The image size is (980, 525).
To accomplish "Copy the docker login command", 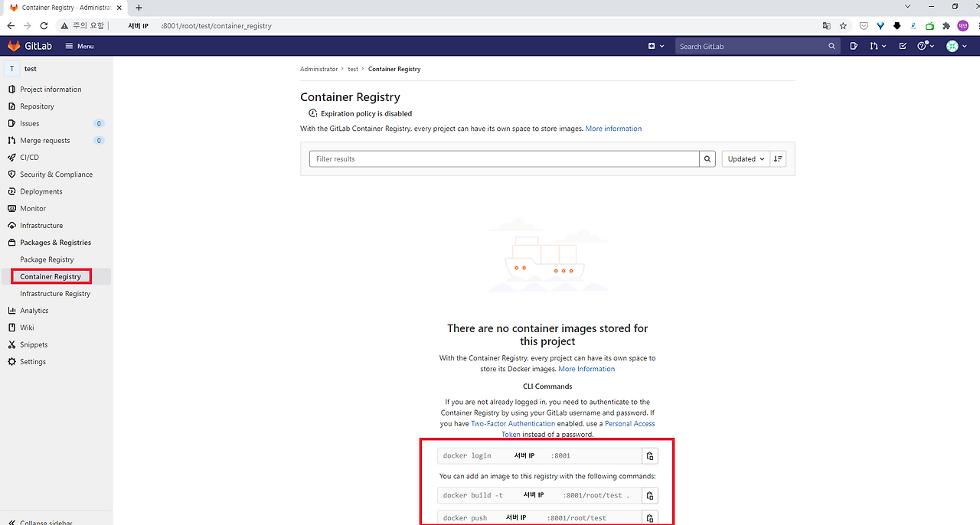I will [x=649, y=455].
